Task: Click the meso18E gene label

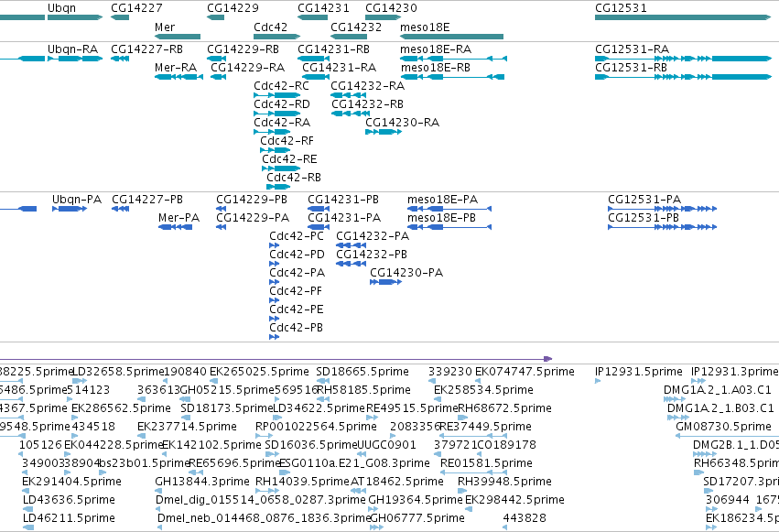Action: (425, 27)
